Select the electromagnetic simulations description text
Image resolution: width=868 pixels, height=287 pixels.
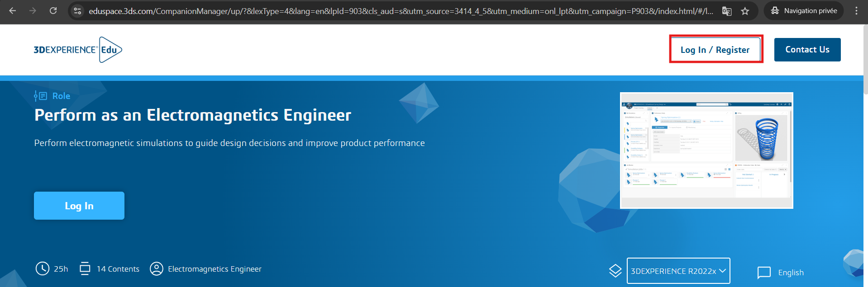pyautogui.click(x=229, y=143)
